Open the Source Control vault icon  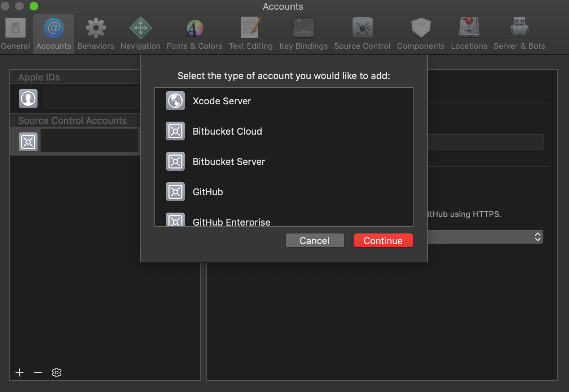pyautogui.click(x=362, y=28)
